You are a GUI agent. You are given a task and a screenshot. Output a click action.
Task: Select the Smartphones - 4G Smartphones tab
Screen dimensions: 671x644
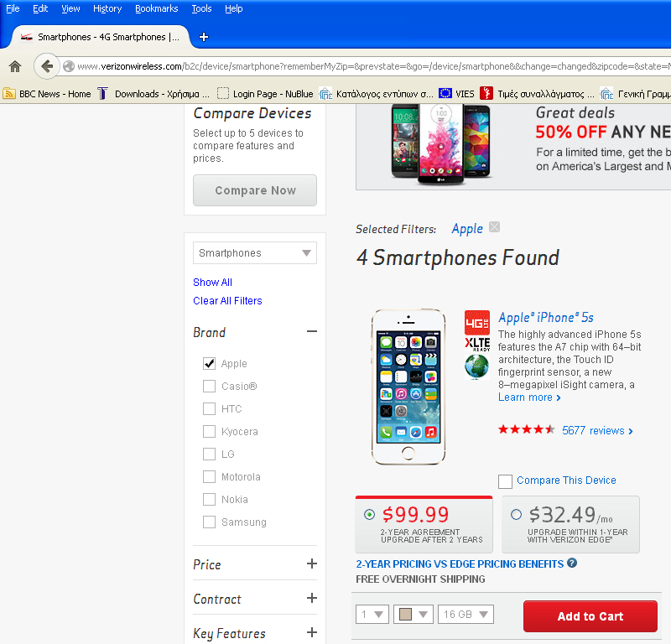100,37
